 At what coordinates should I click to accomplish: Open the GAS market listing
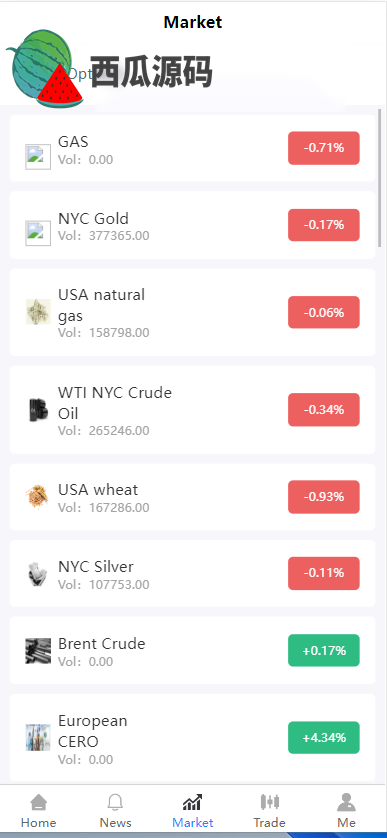(x=192, y=148)
